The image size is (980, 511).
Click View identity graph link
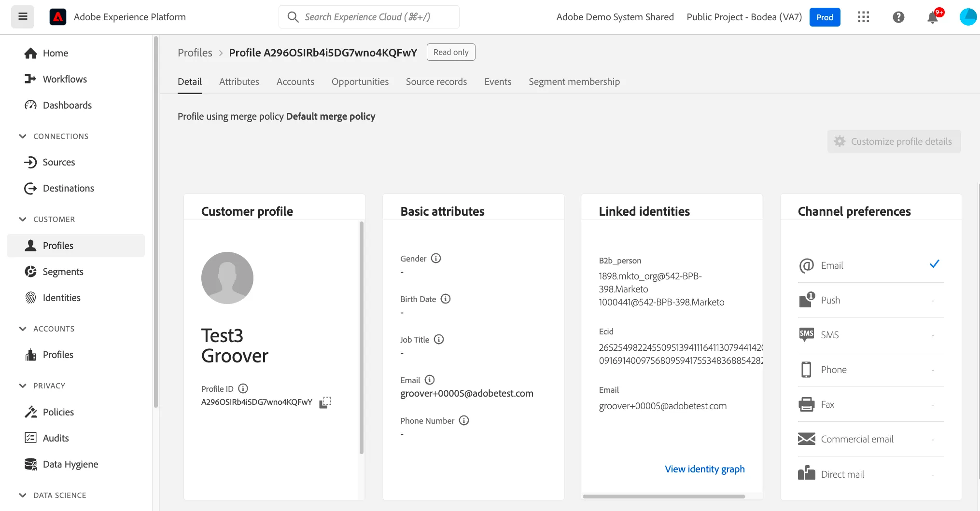pyautogui.click(x=704, y=469)
